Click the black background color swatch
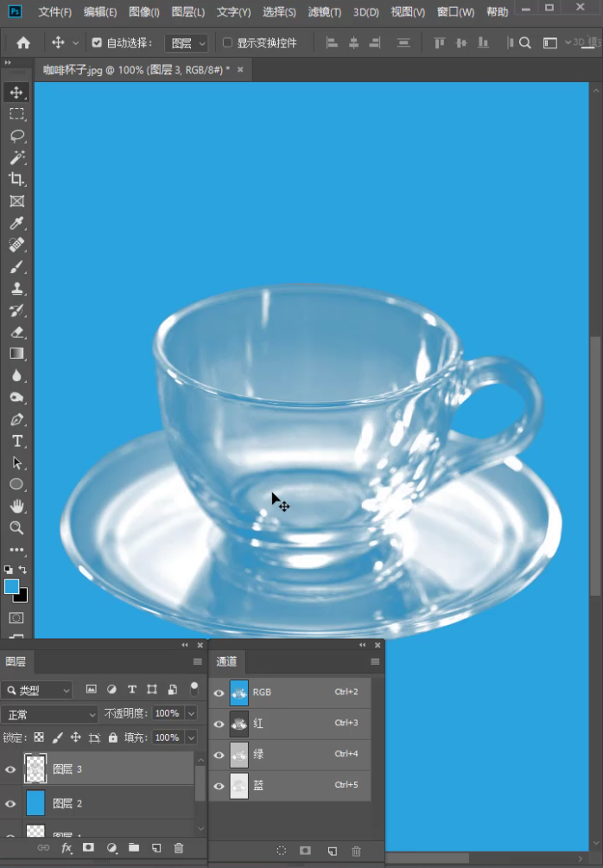 pyautogui.click(x=22, y=597)
